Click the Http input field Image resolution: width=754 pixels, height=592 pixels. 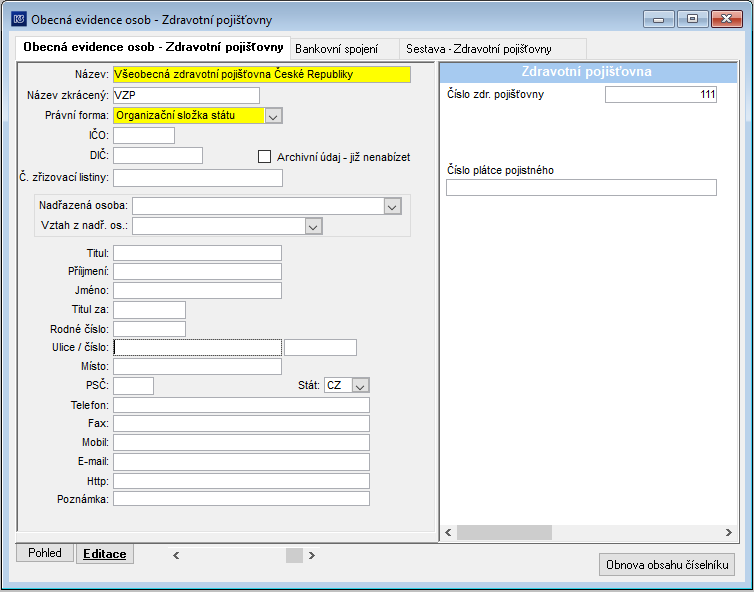pos(241,481)
